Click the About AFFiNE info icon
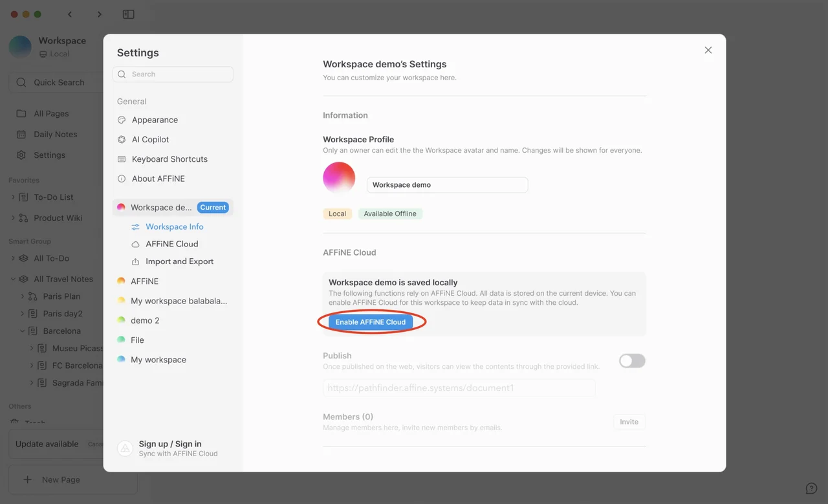828x504 pixels. coord(122,179)
